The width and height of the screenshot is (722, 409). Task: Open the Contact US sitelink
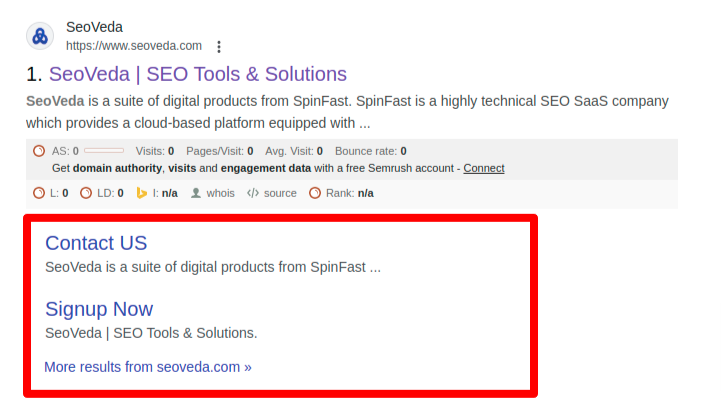[96, 243]
